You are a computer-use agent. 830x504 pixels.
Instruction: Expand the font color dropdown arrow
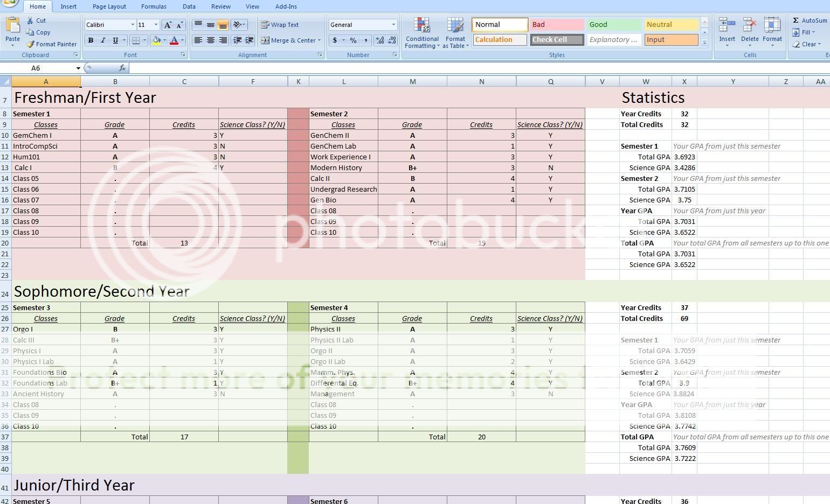182,40
